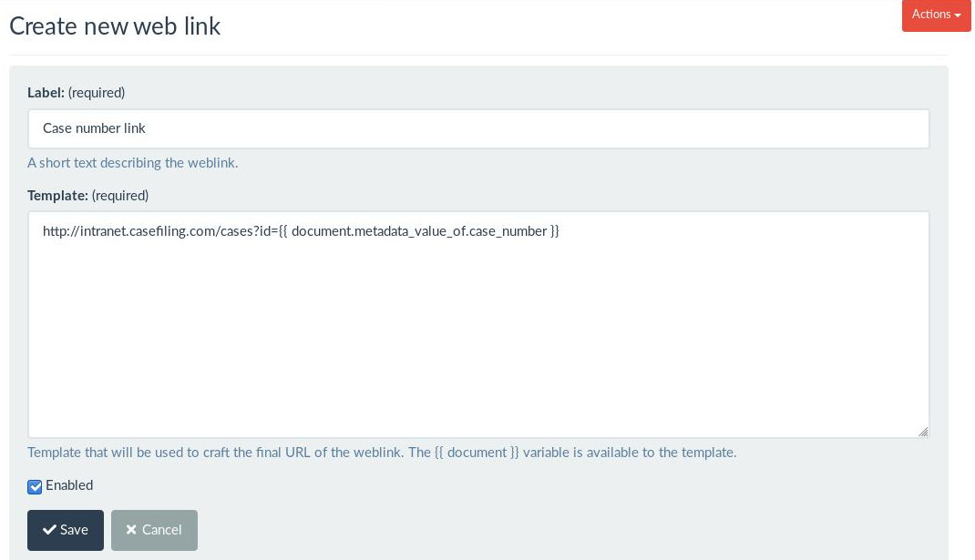975x560 pixels.
Task: Save the new web link
Action: [66, 530]
